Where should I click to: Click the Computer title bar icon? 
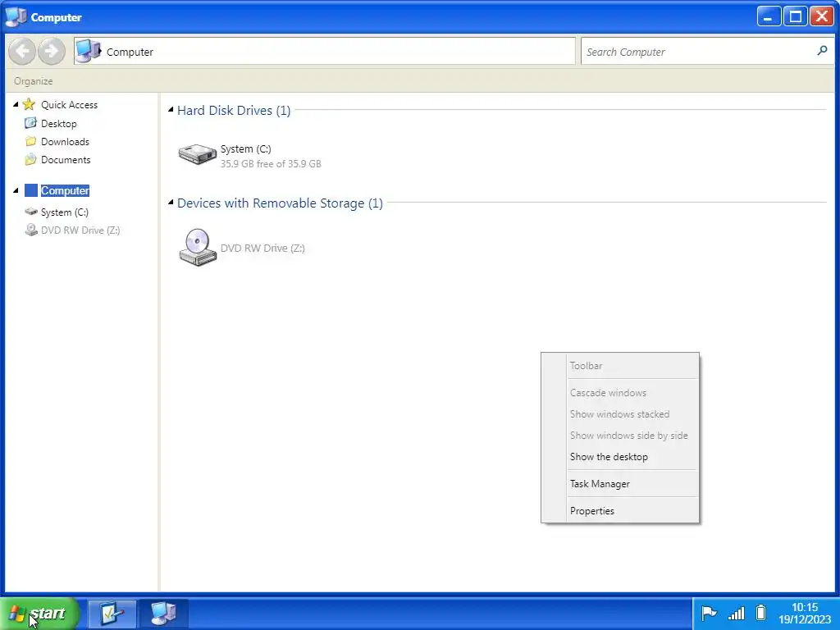point(16,16)
